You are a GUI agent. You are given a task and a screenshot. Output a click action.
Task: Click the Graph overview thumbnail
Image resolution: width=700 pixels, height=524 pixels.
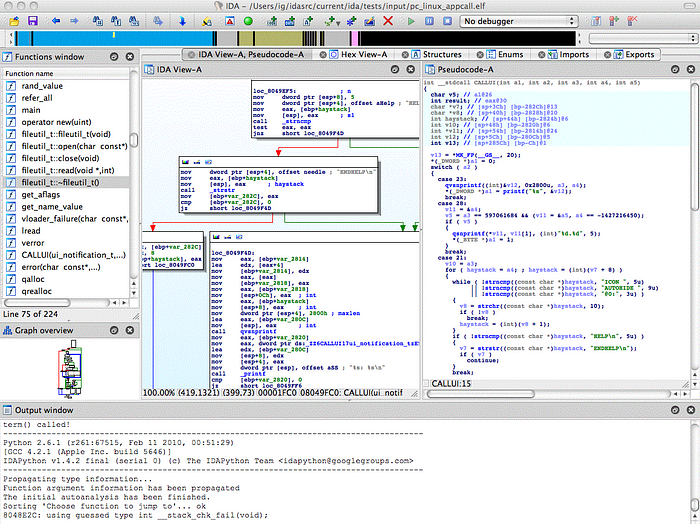click(x=71, y=369)
